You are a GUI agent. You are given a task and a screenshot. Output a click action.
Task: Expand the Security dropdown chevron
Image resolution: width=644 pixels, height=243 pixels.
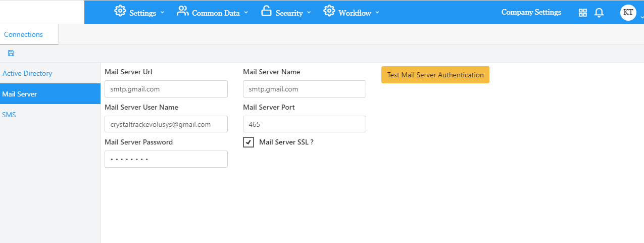coord(309,13)
